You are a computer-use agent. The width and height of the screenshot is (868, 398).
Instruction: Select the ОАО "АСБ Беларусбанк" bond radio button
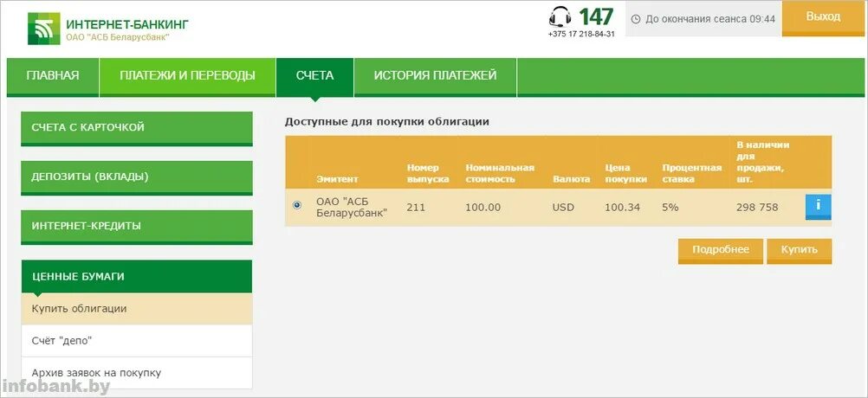pyautogui.click(x=297, y=205)
